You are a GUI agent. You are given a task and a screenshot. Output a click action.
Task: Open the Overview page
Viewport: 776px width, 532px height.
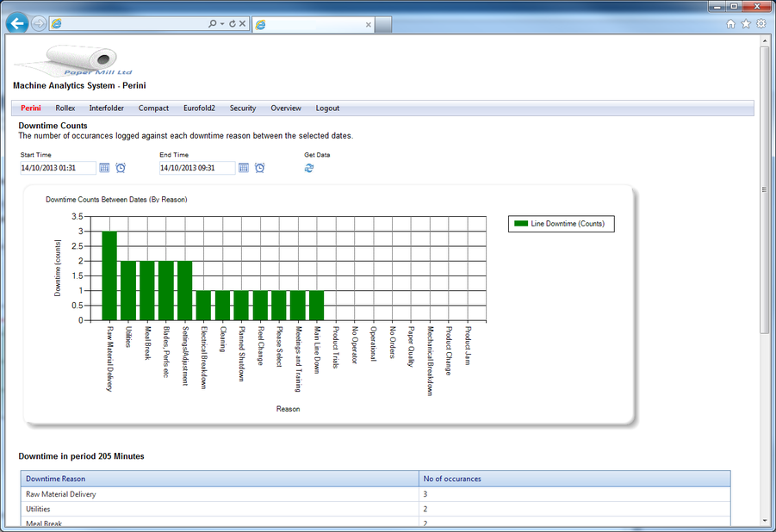(x=286, y=108)
